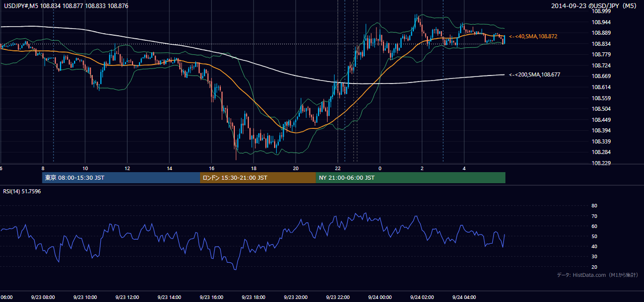Click hour label 12 under price chart
644x302 pixels.
tap(127, 168)
